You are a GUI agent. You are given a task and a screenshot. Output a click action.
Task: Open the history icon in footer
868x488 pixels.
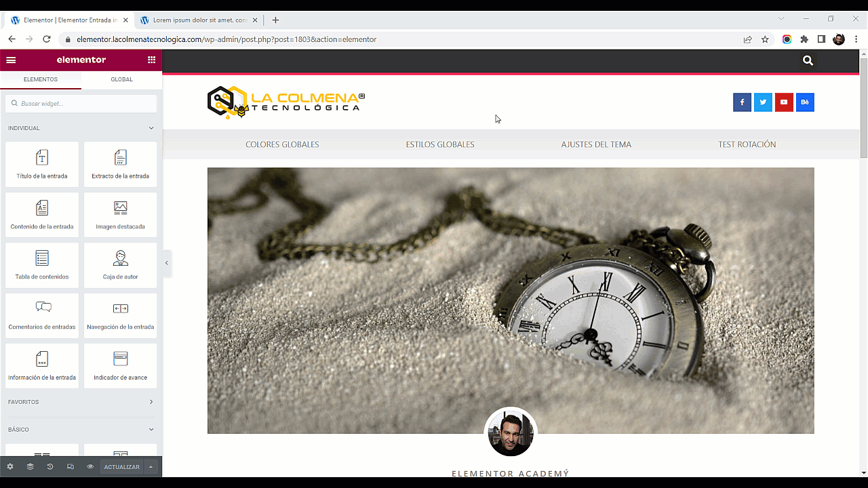pyautogui.click(x=50, y=467)
